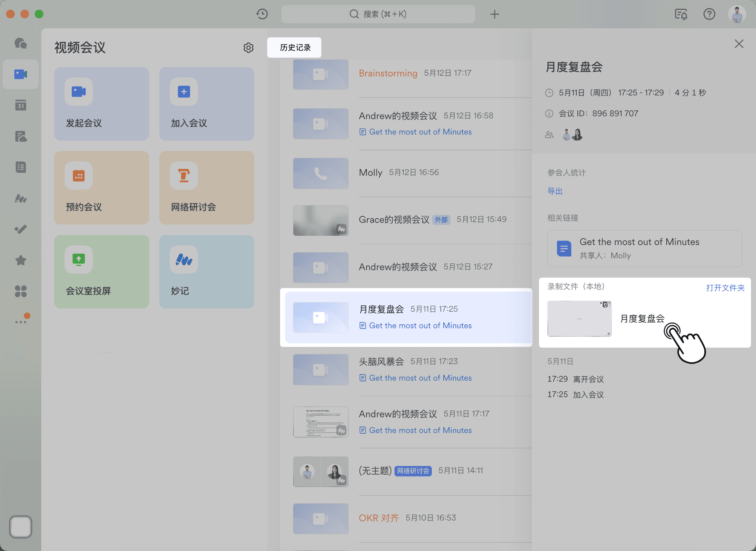Click the 发起会议 start meeting card
Image resolution: width=756 pixels, height=551 pixels.
point(101,104)
